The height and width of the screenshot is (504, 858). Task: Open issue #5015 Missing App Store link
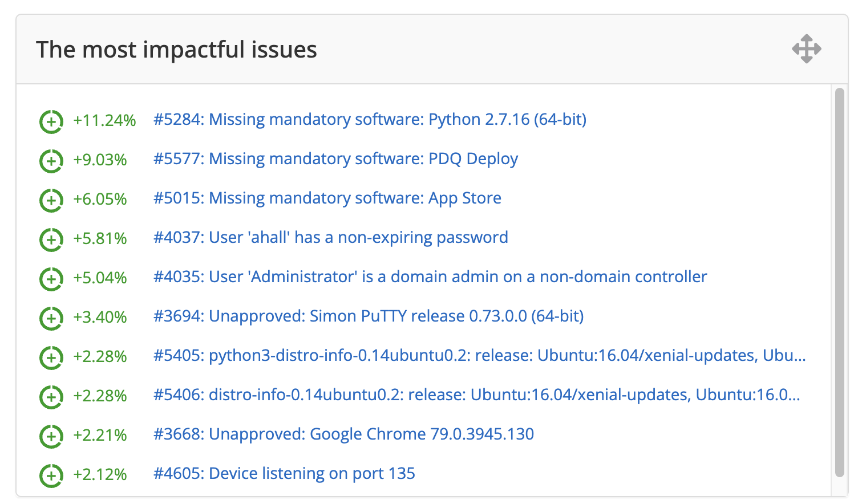pyautogui.click(x=327, y=198)
